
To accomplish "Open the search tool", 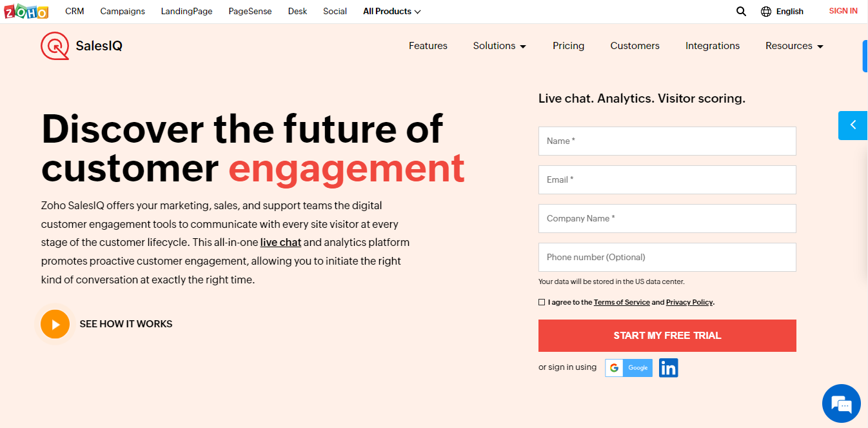I will click(740, 11).
